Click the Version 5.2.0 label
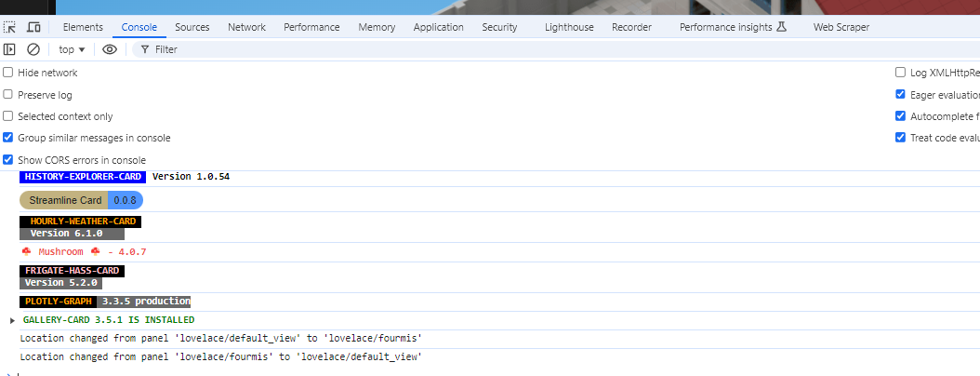Image resolution: width=980 pixels, height=376 pixels. tap(60, 283)
